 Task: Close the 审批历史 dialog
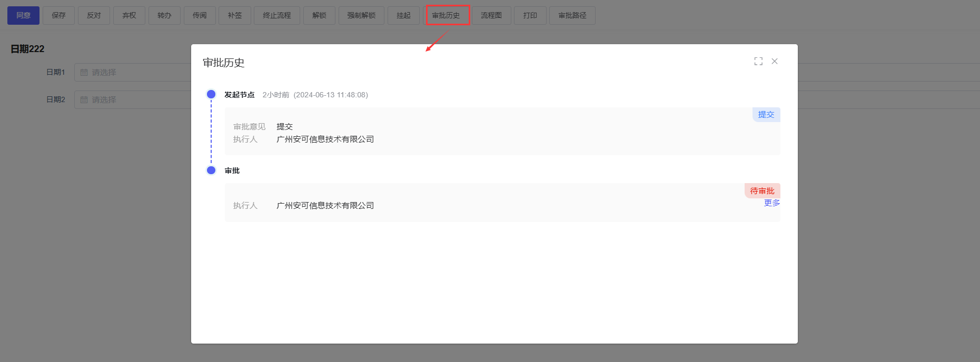tap(775, 62)
